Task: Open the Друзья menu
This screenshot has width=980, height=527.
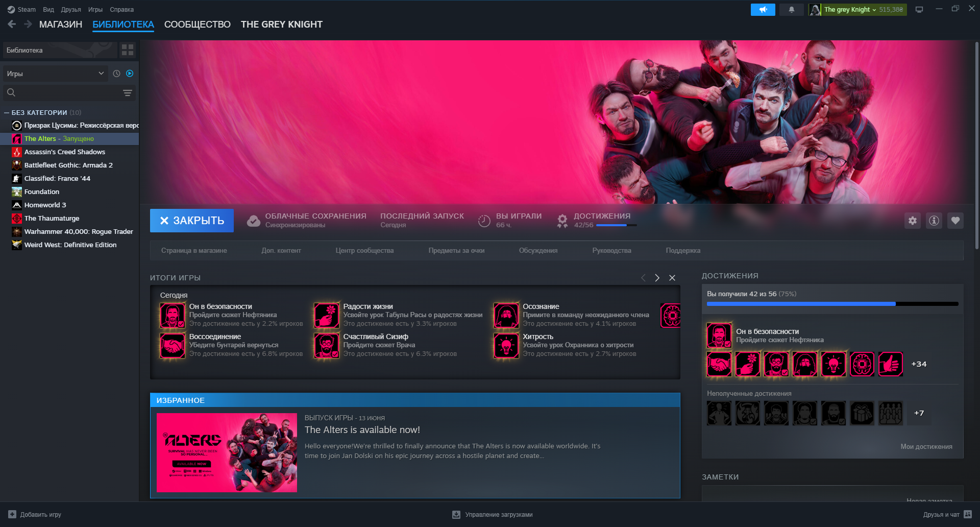Action: 71,10
